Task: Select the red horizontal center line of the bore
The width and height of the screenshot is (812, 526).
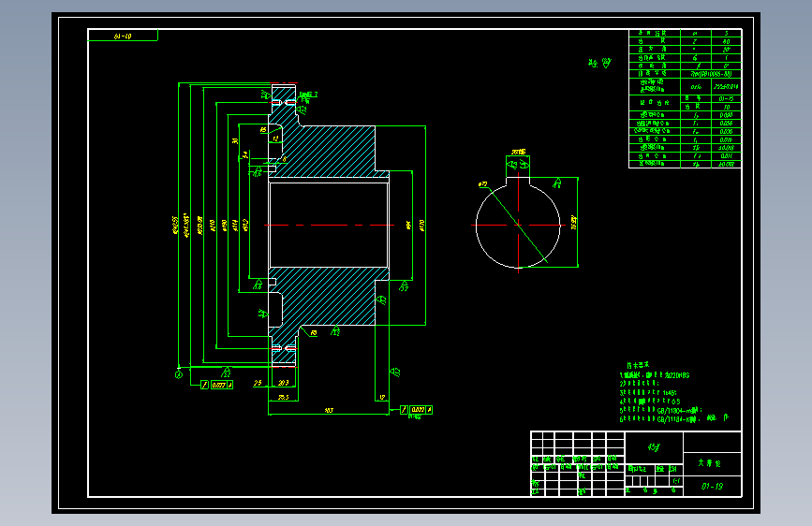Action: [330, 226]
